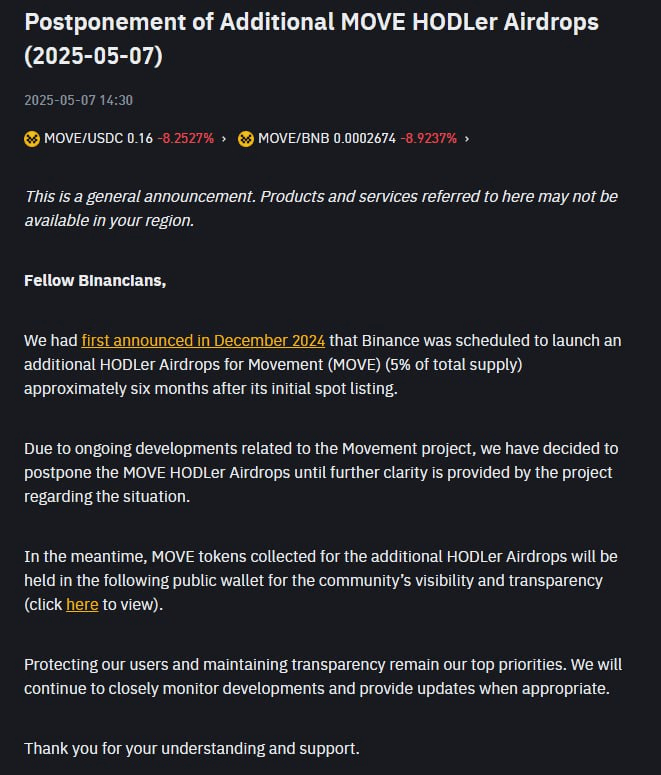Click the "Fellow Binancians," greeting

(95, 281)
